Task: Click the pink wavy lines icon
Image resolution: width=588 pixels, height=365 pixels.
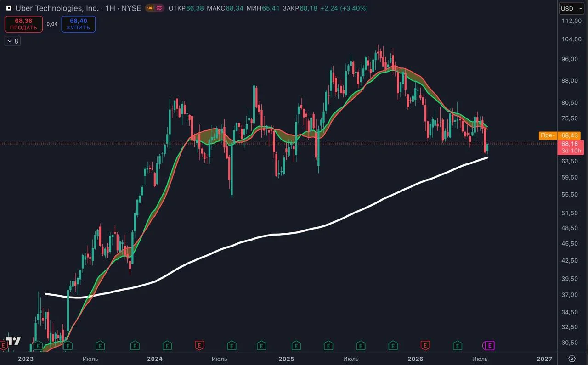Action: pos(159,8)
